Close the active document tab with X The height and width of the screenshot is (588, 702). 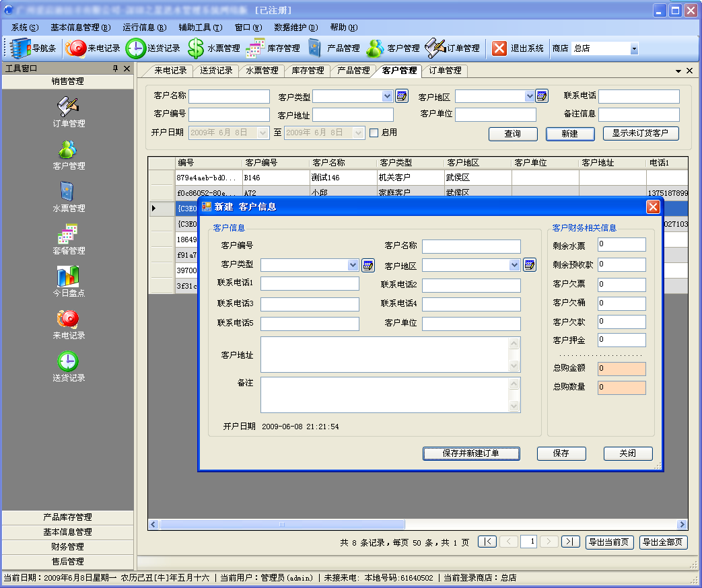click(689, 71)
